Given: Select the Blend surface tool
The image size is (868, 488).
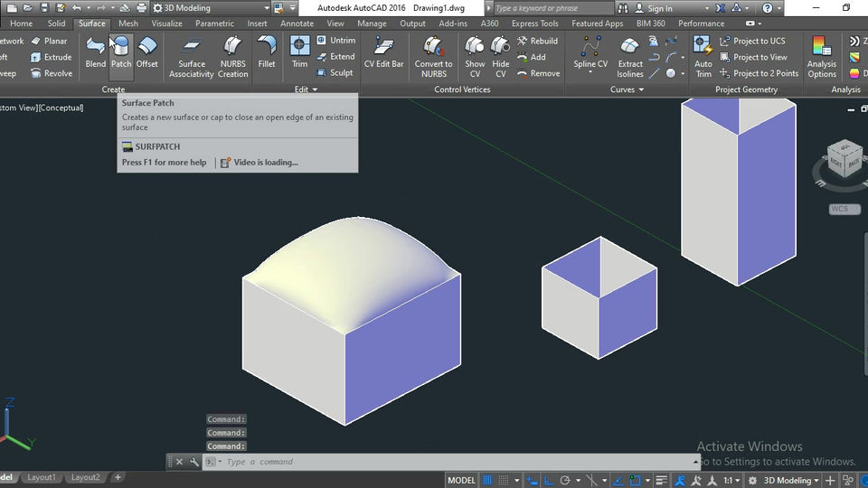Looking at the screenshot, I should click(95, 52).
